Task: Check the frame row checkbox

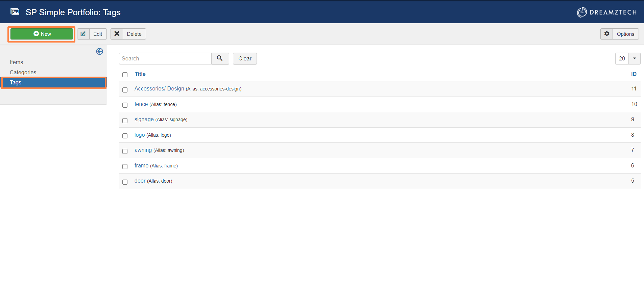Action: coord(125,166)
